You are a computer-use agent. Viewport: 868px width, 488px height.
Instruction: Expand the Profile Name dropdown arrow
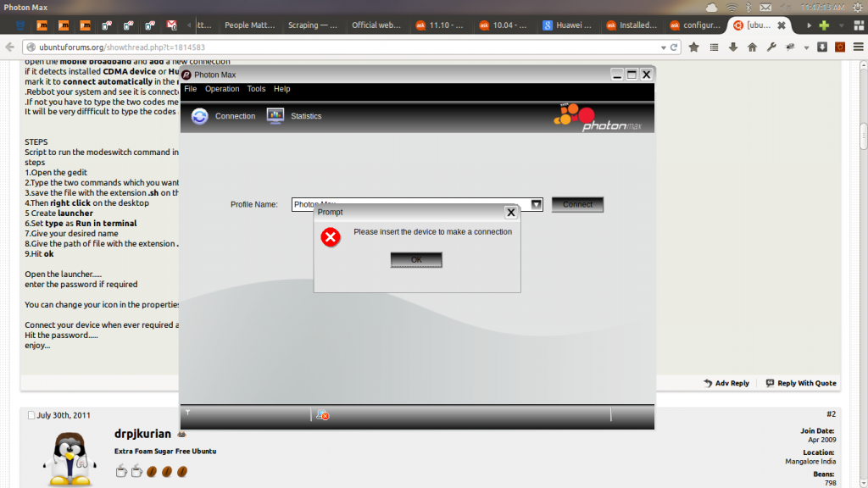pyautogui.click(x=536, y=204)
